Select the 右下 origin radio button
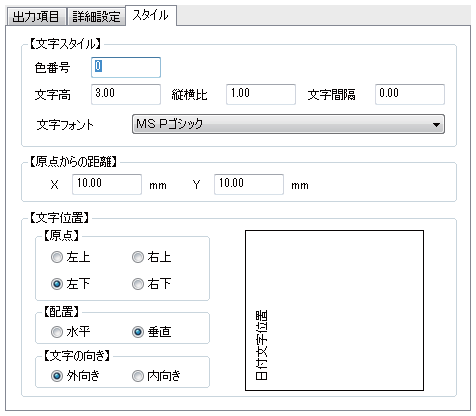Image resolution: width=476 pixels, height=416 pixels. coord(138,284)
